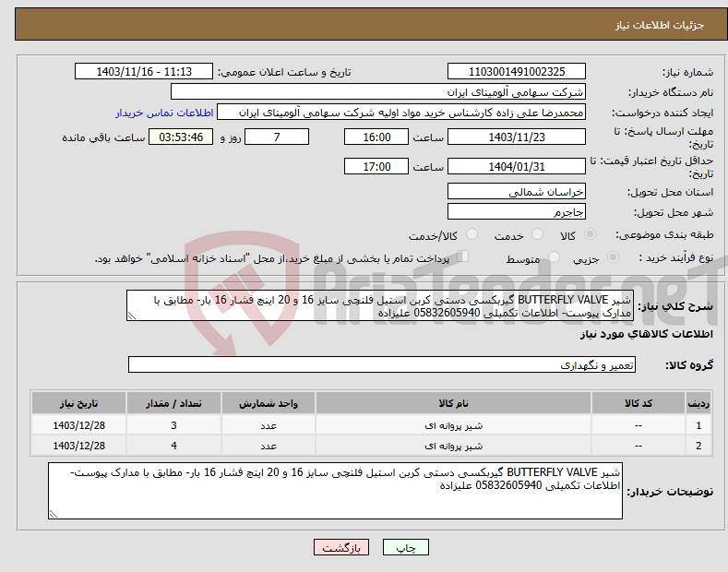Open اطلاعات تماس خریدار contact link
Viewport: 728px width, 572px height.
coord(164,113)
